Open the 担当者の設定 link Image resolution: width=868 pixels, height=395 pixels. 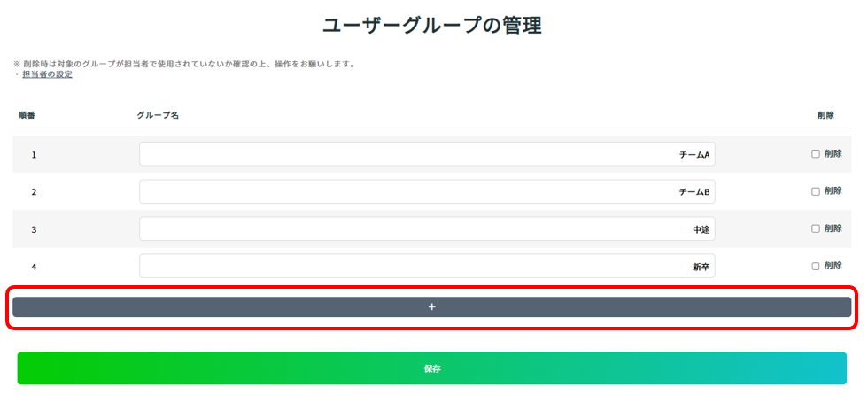click(x=47, y=74)
